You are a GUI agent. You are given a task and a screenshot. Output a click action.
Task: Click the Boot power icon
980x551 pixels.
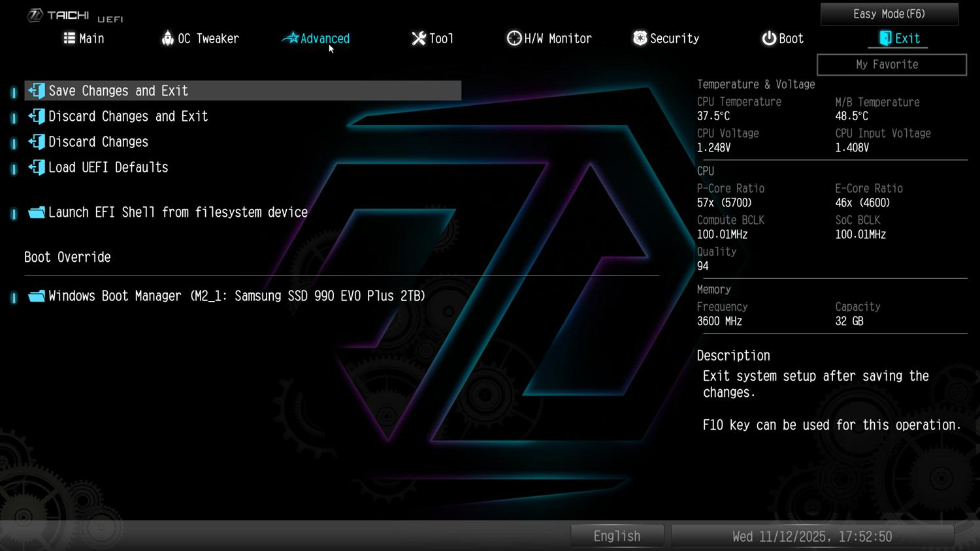769,39
